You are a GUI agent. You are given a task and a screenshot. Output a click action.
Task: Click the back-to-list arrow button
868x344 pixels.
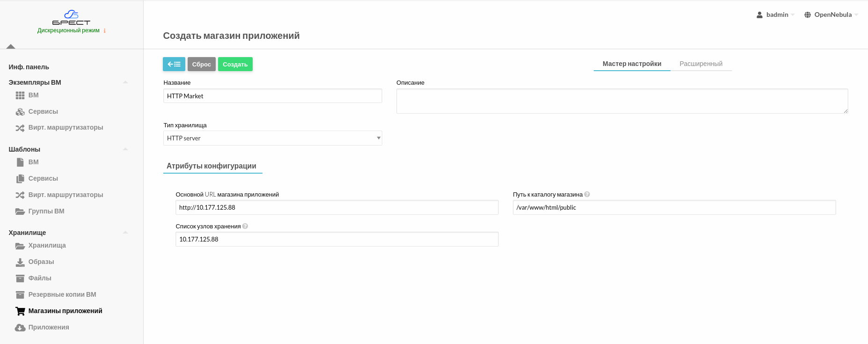[x=174, y=64]
